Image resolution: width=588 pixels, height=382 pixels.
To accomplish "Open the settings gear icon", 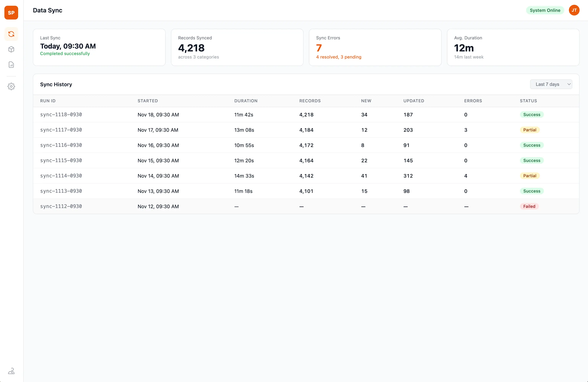I will (x=11, y=86).
